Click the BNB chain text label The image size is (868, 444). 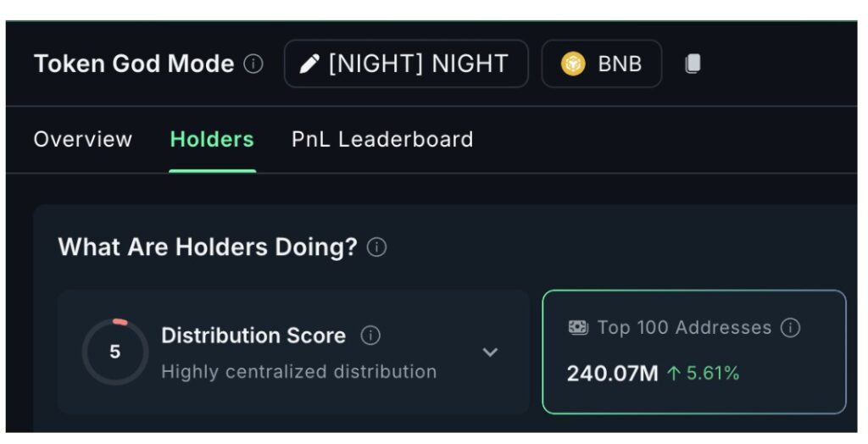coord(620,64)
